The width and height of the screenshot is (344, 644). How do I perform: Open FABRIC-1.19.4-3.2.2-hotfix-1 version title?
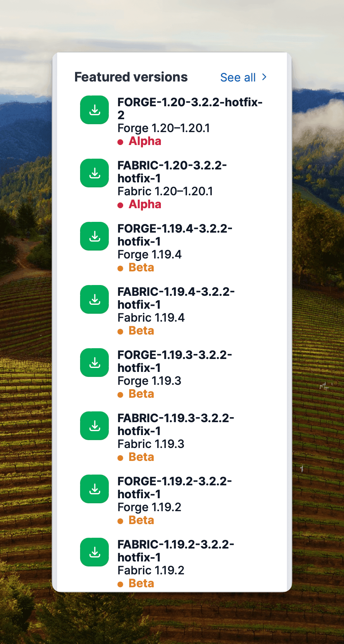pyautogui.click(x=176, y=298)
